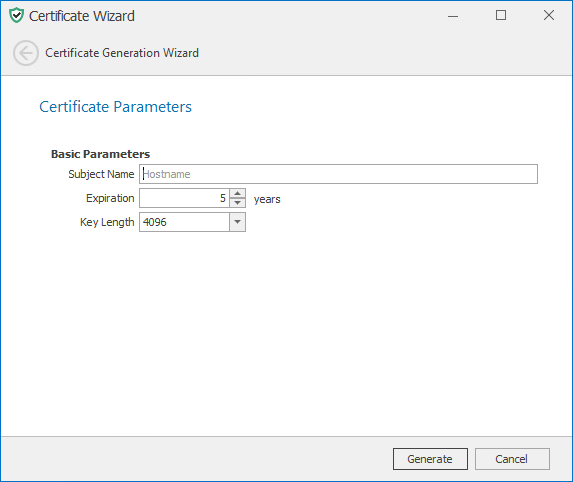Click inside the Expiration value box
Image resolution: width=573 pixels, height=482 pixels.
tap(184, 198)
